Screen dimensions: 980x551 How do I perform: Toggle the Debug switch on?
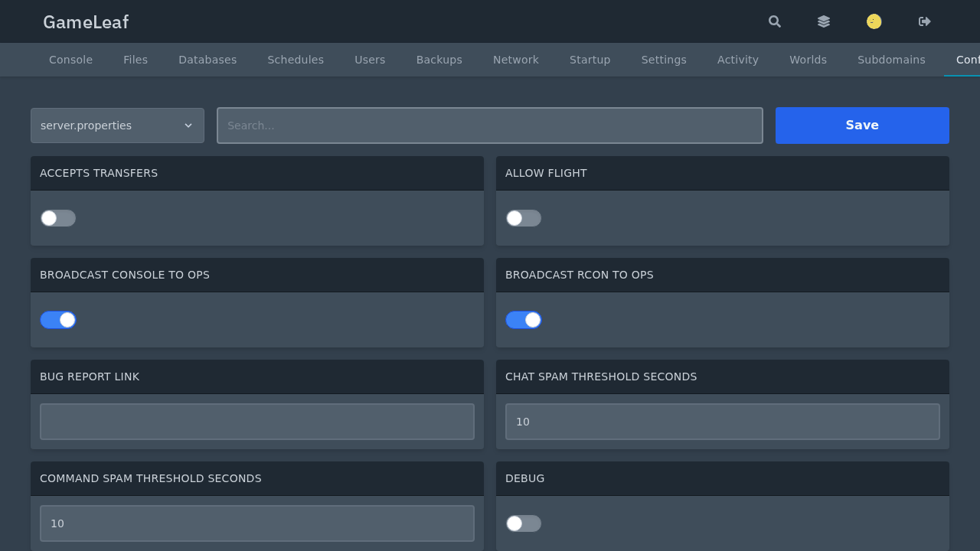(524, 523)
